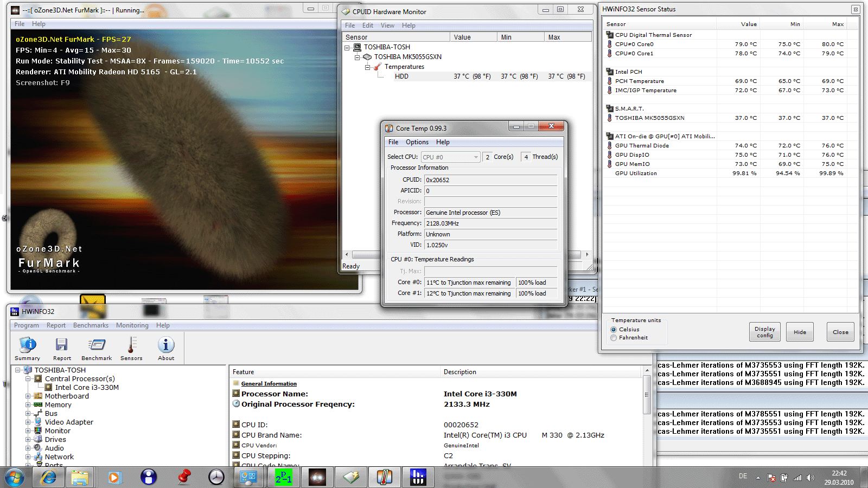
Task: Switch to Prime95 green taskbar icon
Action: pos(284,477)
